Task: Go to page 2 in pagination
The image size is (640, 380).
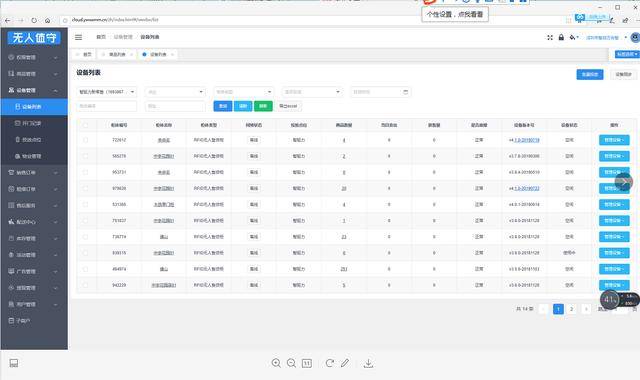Action: pos(571,309)
